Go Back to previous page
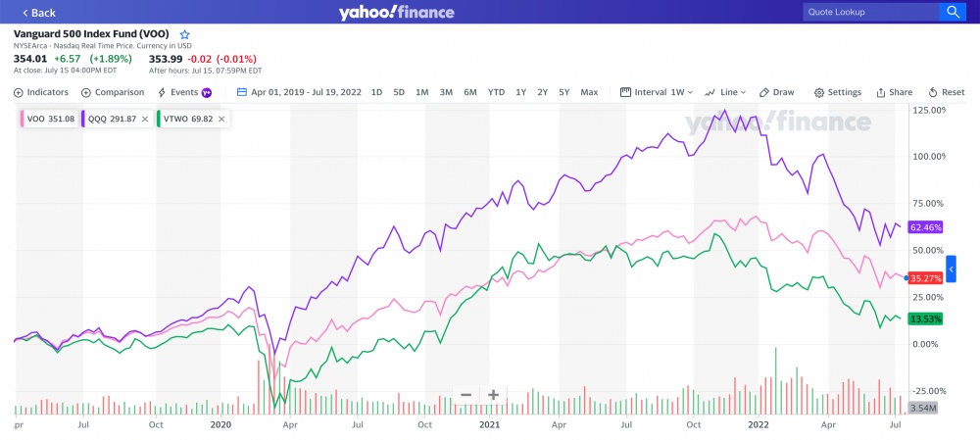The height and width of the screenshot is (440, 980). point(38,13)
